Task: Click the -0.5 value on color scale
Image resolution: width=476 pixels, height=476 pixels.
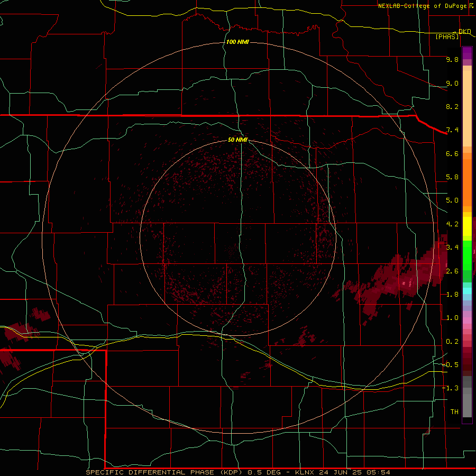Action: [451, 365]
